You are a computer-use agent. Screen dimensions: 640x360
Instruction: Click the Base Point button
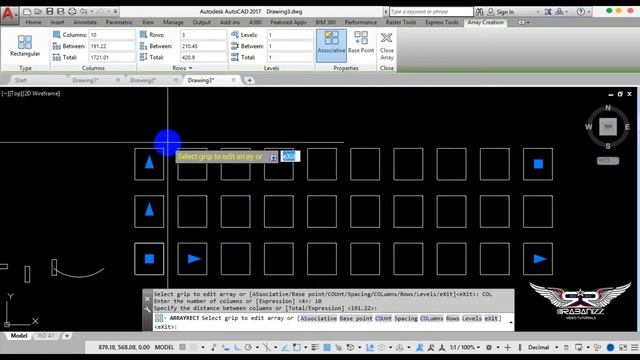361,42
